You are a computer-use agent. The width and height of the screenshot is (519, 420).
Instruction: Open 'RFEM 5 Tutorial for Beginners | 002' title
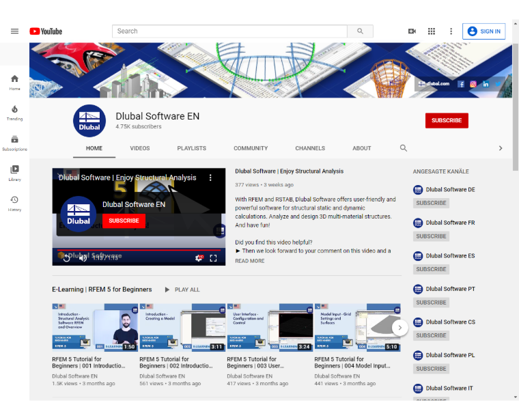coord(176,363)
